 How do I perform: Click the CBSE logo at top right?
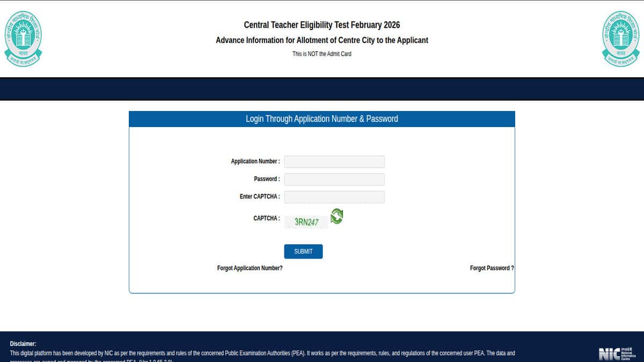pos(620,39)
